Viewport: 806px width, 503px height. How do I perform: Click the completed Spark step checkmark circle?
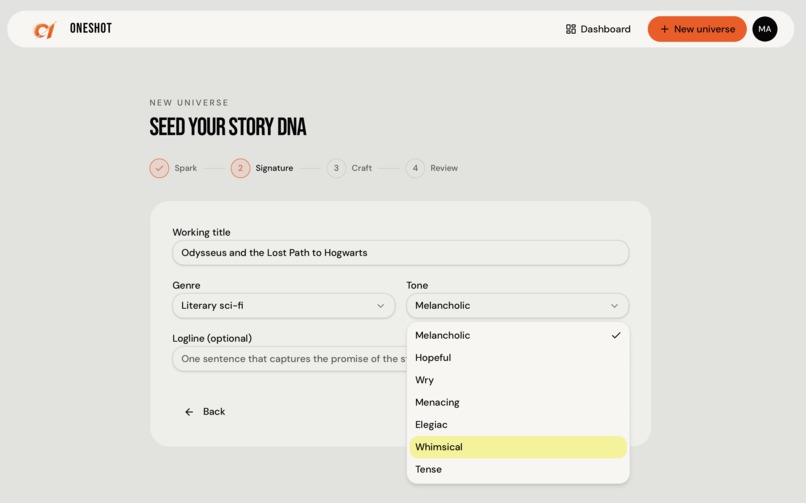pyautogui.click(x=159, y=168)
